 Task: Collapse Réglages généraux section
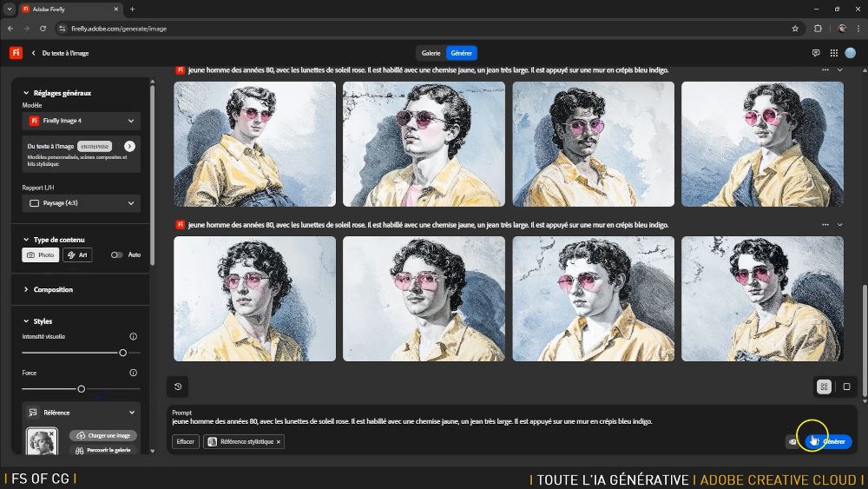click(26, 93)
